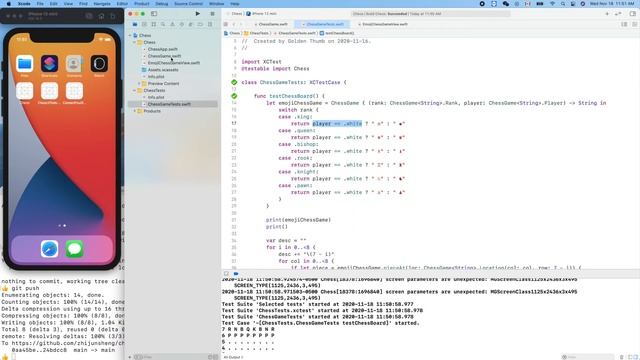Image resolution: width=640 pixels, height=360 pixels.
Task: Open the All Output console filter menu
Action: tap(233, 357)
